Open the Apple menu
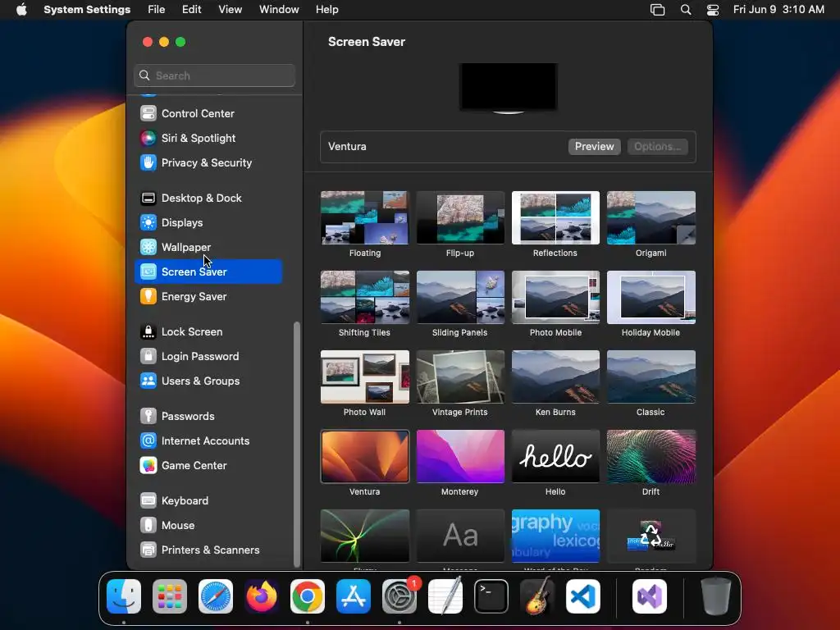Screen dimensions: 840x630 click(x=21, y=10)
